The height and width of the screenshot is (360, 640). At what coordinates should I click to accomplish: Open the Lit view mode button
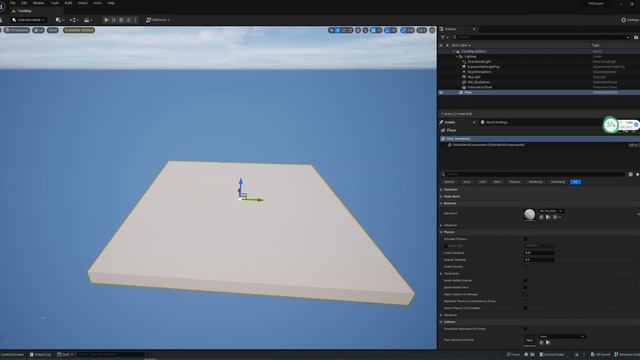pos(38,30)
